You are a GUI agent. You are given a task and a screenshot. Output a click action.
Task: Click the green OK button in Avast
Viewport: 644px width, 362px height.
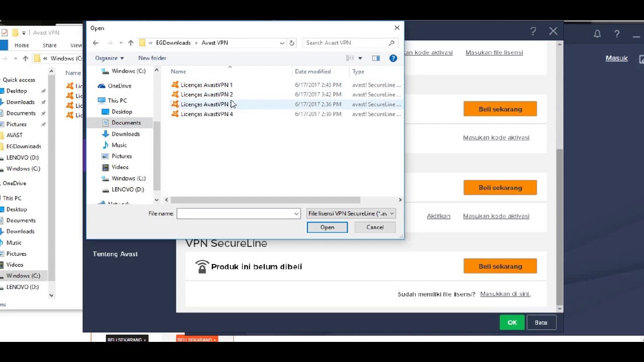click(512, 323)
